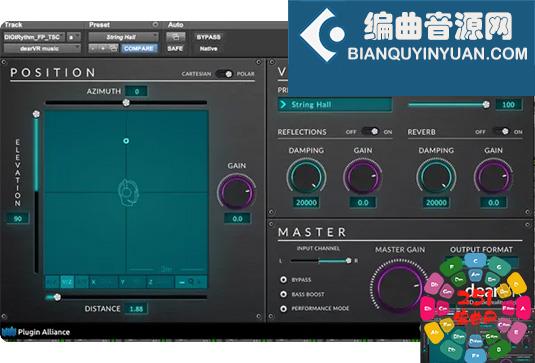Click the CARTESIAN mode label
Screen dimensions: 535x363
196,74
